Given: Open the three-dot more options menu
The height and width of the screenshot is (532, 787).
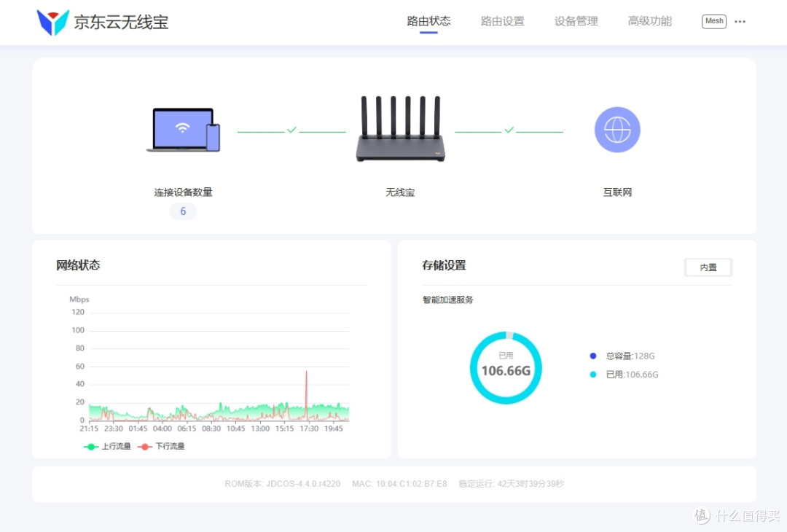Looking at the screenshot, I should pyautogui.click(x=740, y=22).
